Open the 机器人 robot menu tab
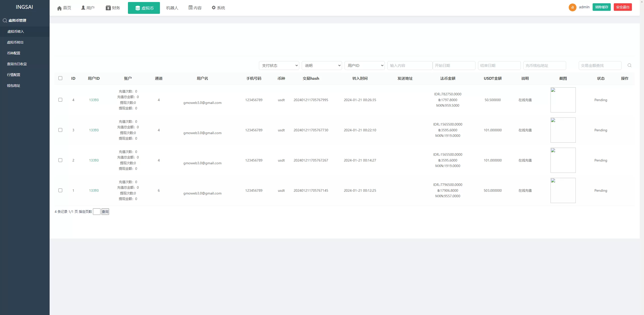The width and height of the screenshot is (644, 315). click(x=172, y=8)
